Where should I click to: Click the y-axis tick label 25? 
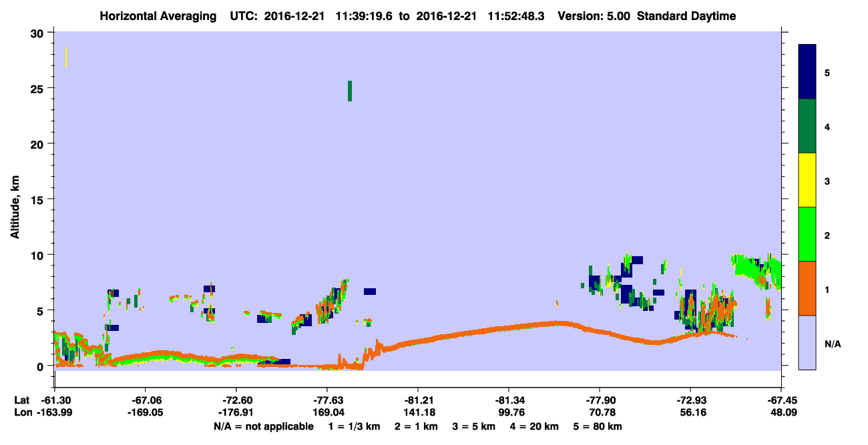(39, 88)
